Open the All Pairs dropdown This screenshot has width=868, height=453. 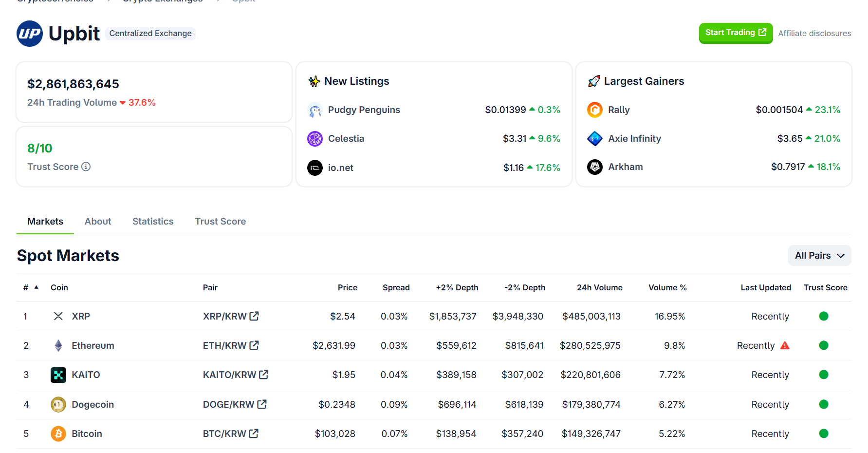pyautogui.click(x=819, y=256)
